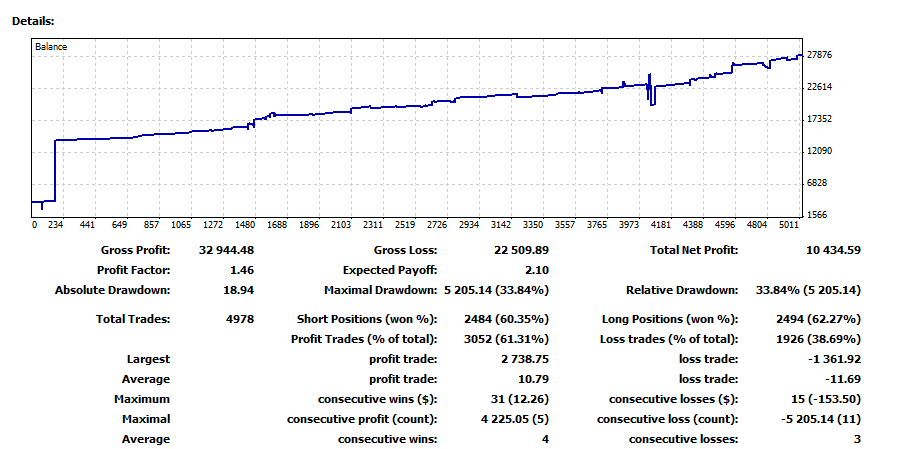Click the "Details:" heading
Image resolution: width=910 pixels, height=449 pixels.
click(34, 21)
